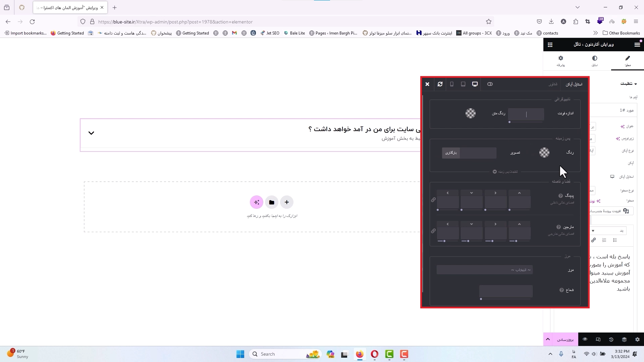Click the font size input field
This screenshot has width=644, height=362.
[526, 114]
